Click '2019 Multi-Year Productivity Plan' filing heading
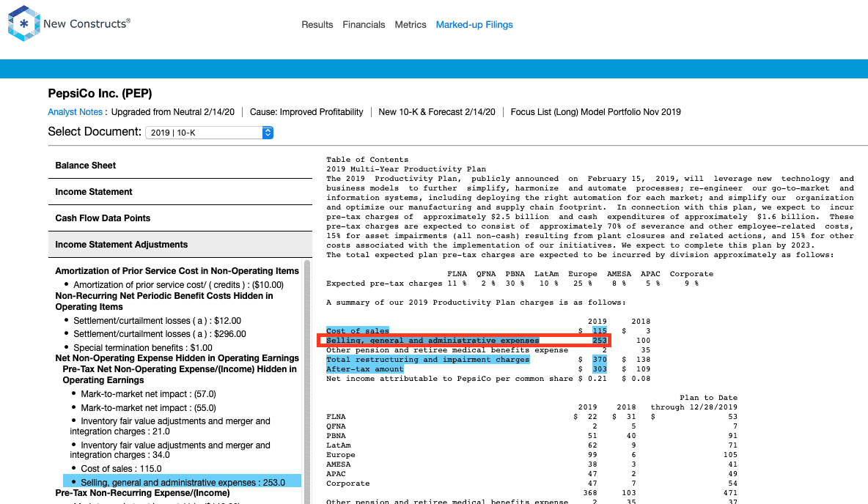 click(405, 169)
